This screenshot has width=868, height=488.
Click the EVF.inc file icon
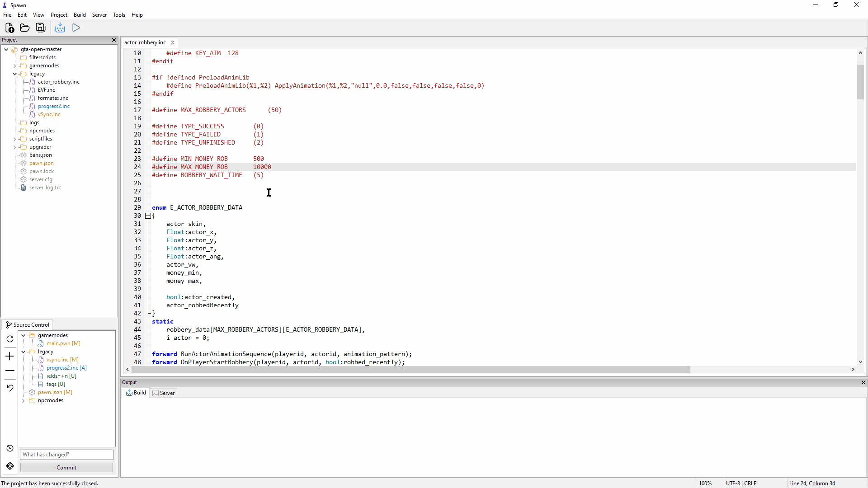click(32, 90)
